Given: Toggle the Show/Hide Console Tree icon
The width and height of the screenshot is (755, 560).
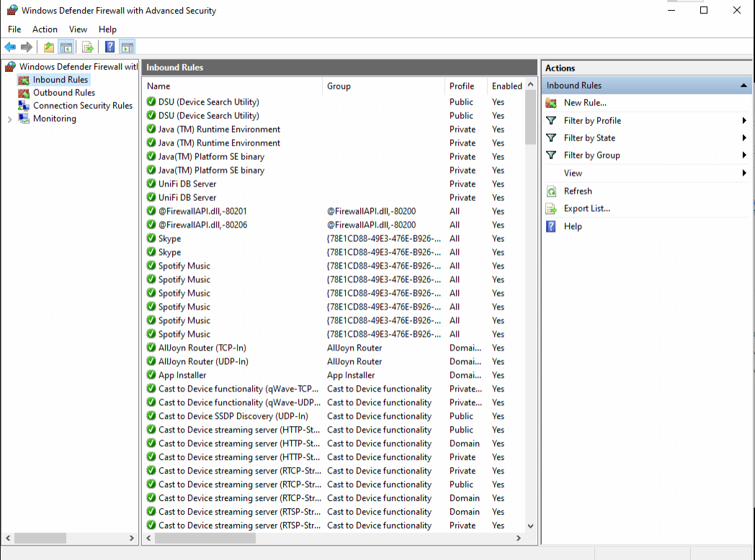Looking at the screenshot, I should click(66, 48).
